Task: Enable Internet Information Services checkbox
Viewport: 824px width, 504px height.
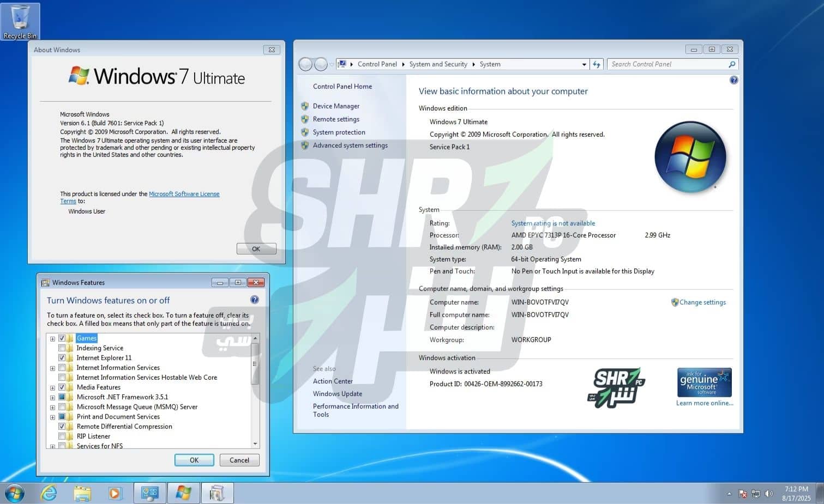Action: (x=62, y=368)
